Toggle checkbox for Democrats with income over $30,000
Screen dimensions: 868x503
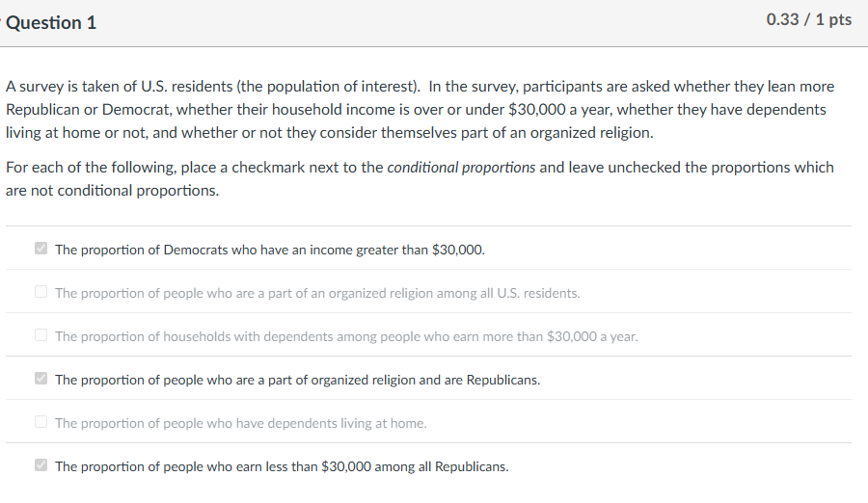(41, 250)
